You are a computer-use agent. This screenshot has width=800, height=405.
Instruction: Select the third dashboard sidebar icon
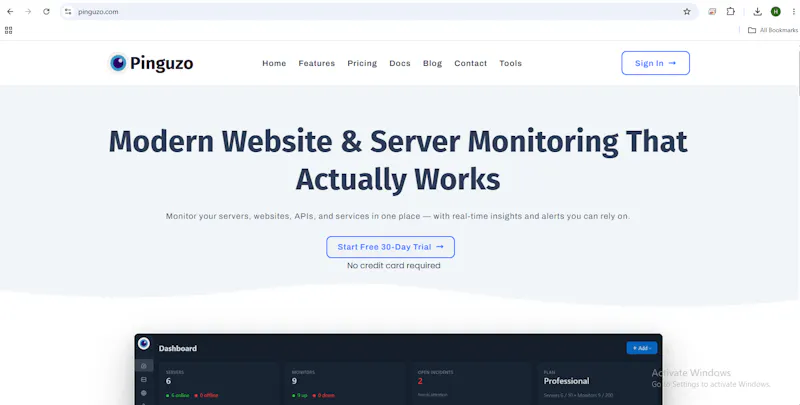click(x=144, y=393)
